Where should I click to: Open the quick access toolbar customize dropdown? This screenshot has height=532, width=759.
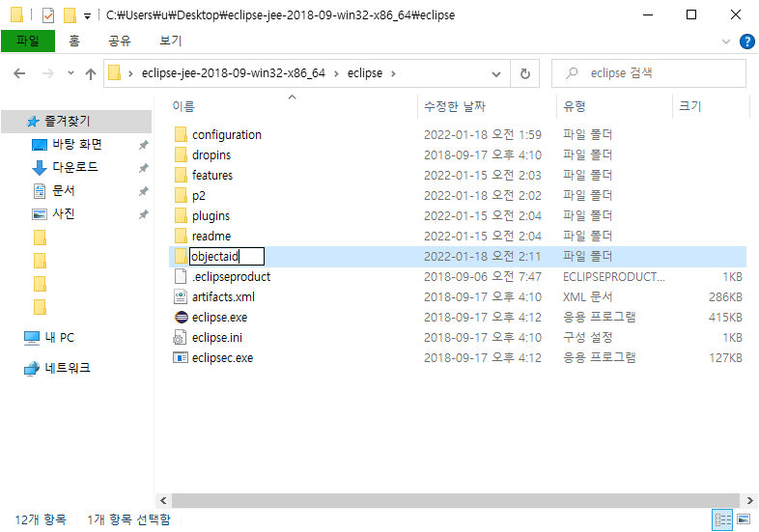pyautogui.click(x=87, y=16)
